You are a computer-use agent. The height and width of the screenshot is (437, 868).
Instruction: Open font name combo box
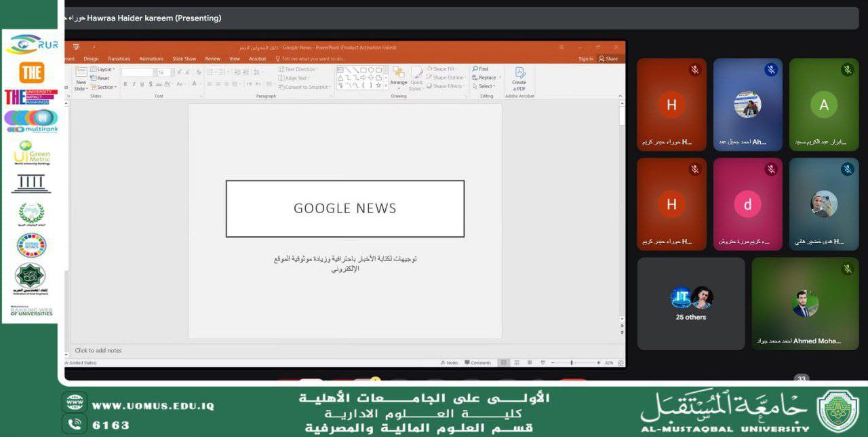click(138, 72)
